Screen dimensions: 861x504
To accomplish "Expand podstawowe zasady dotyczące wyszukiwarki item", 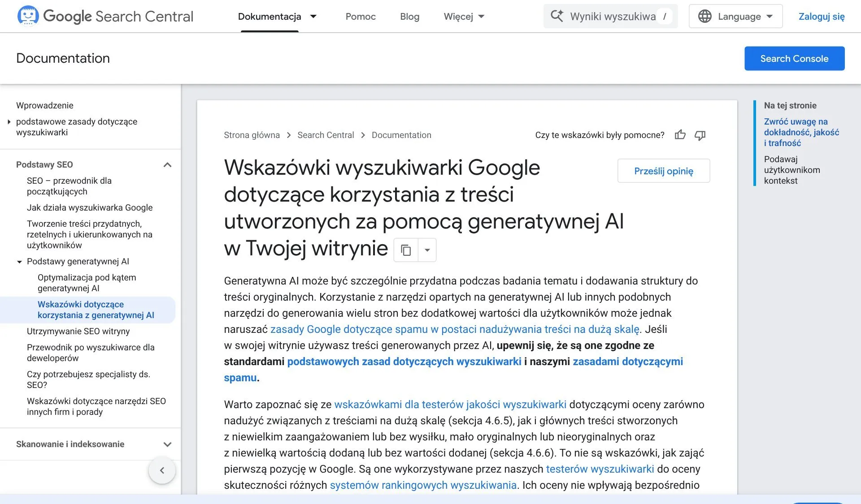I will coord(9,121).
